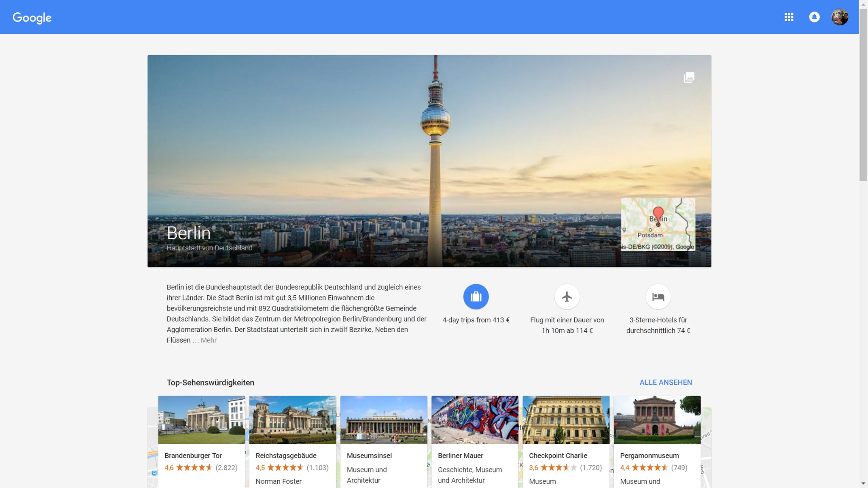
Task: Click 4-day trips from 413 € text
Action: [476, 320]
